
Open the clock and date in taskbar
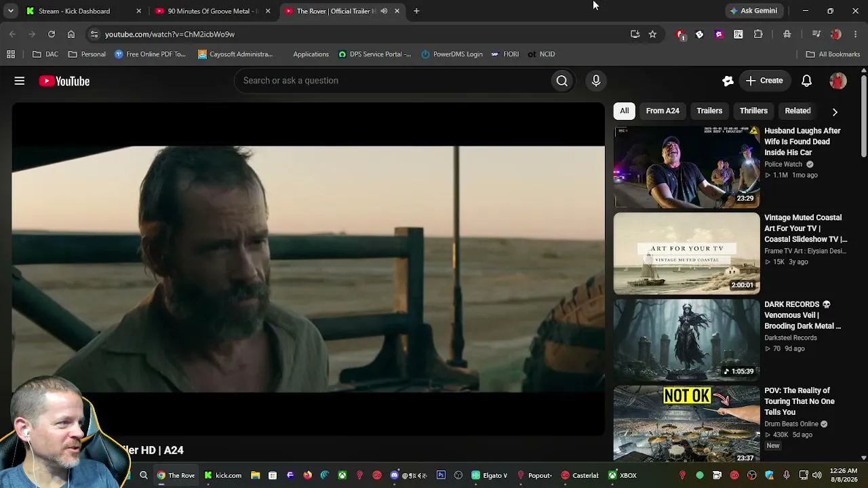pos(843,475)
